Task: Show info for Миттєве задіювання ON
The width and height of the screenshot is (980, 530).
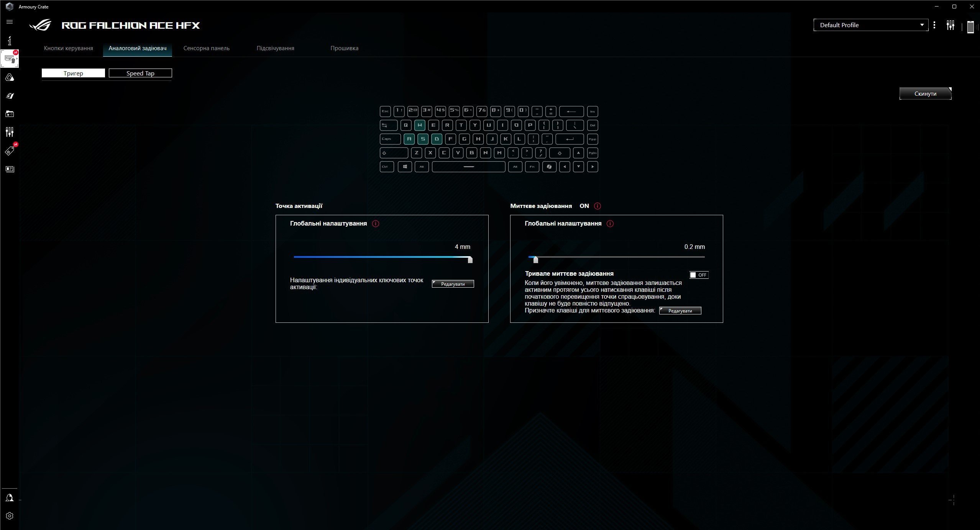Action: tap(597, 206)
